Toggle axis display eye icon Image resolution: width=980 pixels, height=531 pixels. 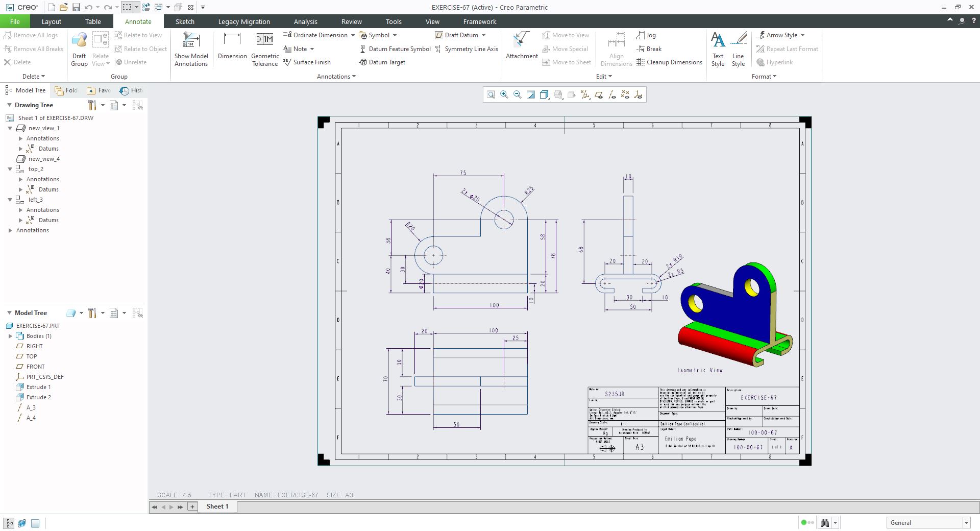click(x=612, y=94)
